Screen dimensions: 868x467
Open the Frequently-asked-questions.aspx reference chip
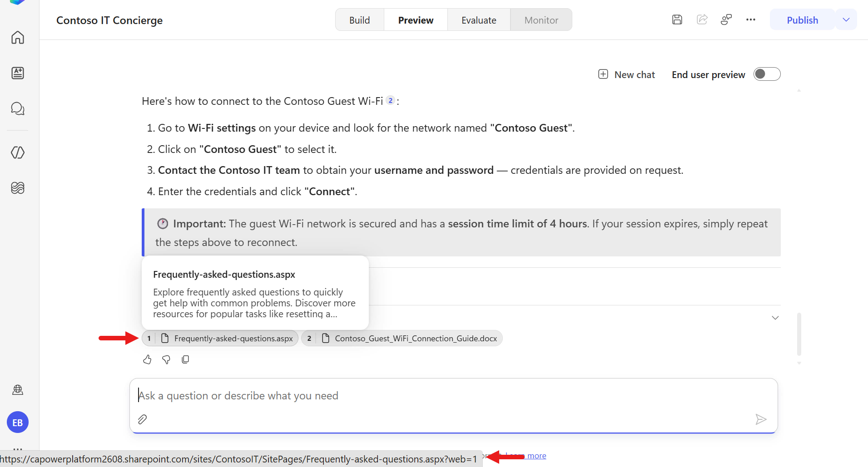tap(220, 339)
